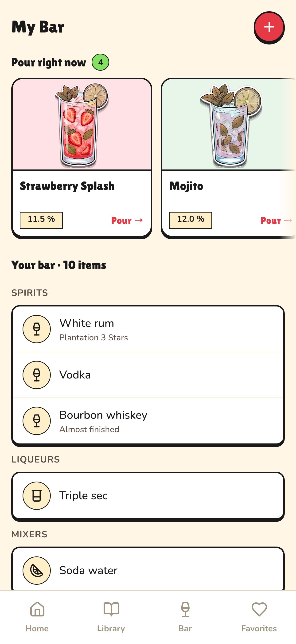The width and height of the screenshot is (296, 644).
Task: Click the spirit glass icon beside Vodka
Action: point(36,375)
